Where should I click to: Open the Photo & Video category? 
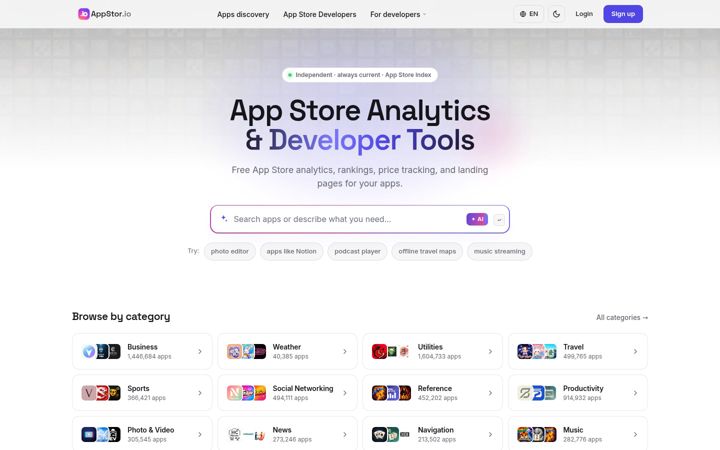point(142,434)
